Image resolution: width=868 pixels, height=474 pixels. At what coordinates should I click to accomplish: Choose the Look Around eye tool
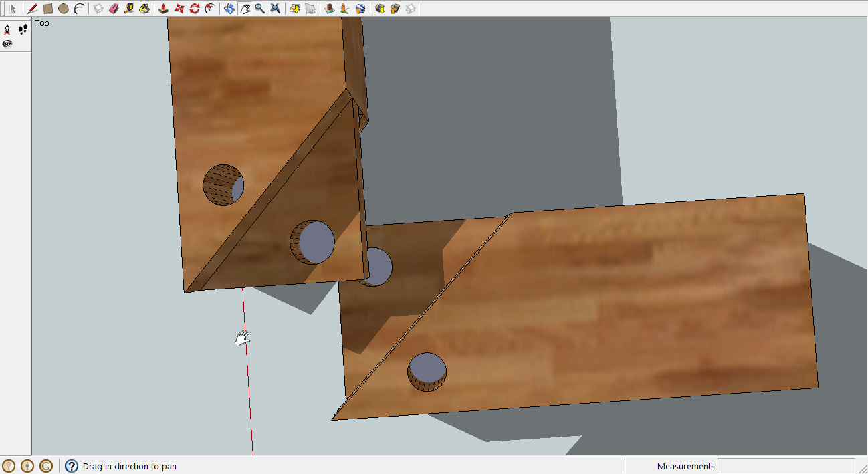[8, 44]
